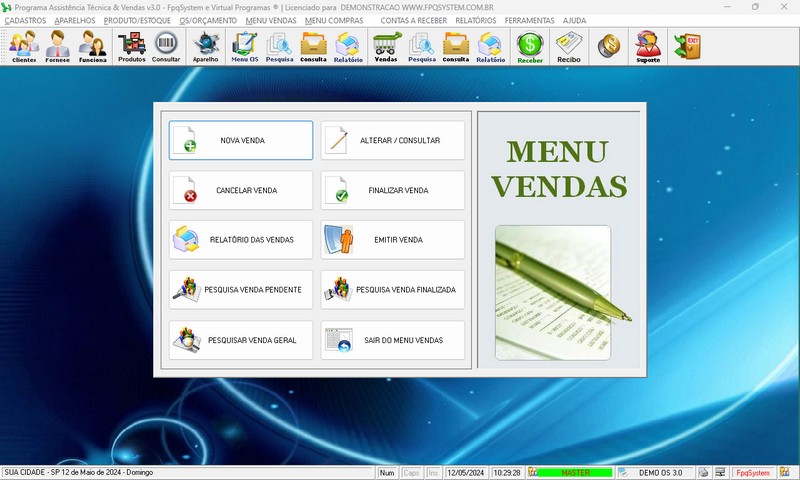Open RELATÓRIO DAS VENDAS
The width and height of the screenshot is (800, 480).
pyautogui.click(x=241, y=240)
